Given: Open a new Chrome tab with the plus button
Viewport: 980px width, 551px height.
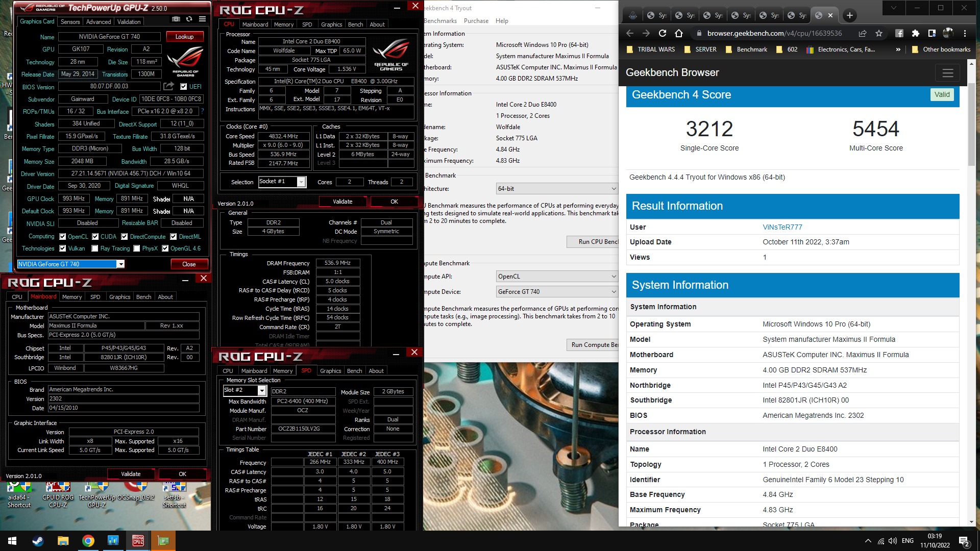Looking at the screenshot, I should tap(849, 15).
